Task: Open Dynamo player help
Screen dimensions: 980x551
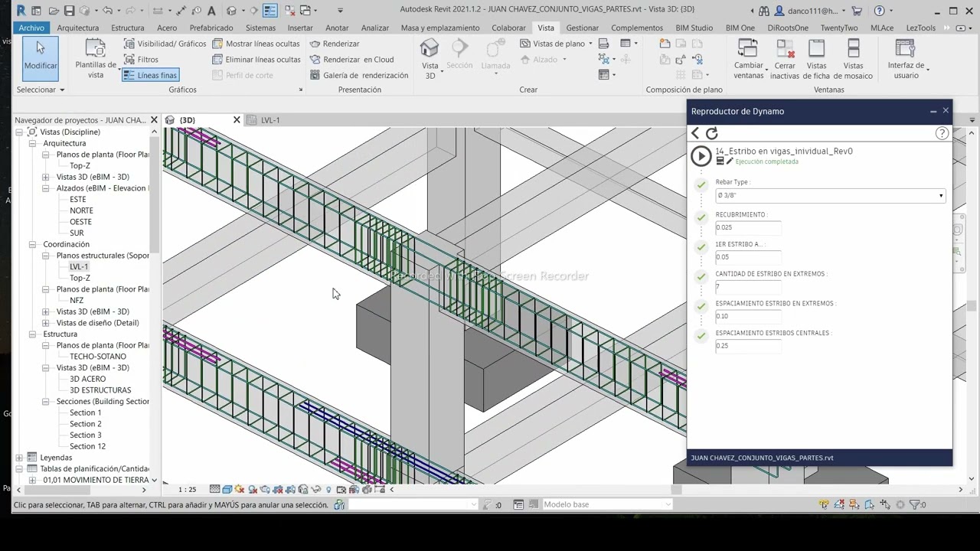Action: [x=942, y=133]
